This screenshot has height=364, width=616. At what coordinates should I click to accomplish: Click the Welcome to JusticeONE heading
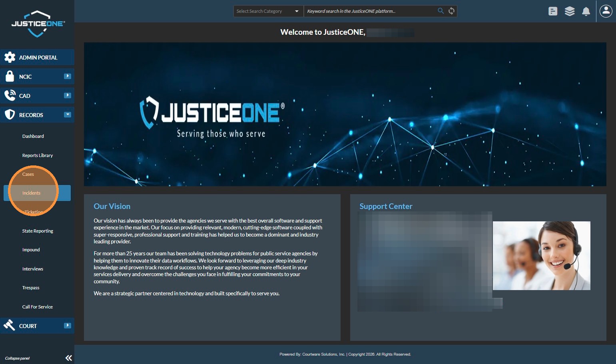(323, 32)
